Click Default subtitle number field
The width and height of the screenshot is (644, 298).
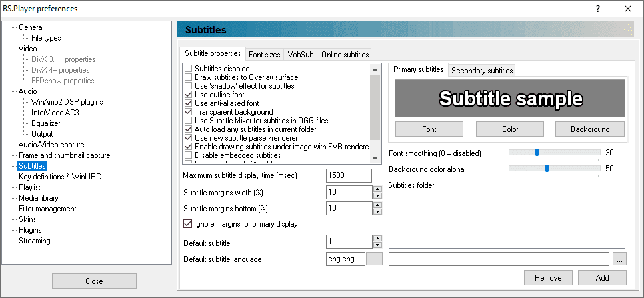(349, 241)
